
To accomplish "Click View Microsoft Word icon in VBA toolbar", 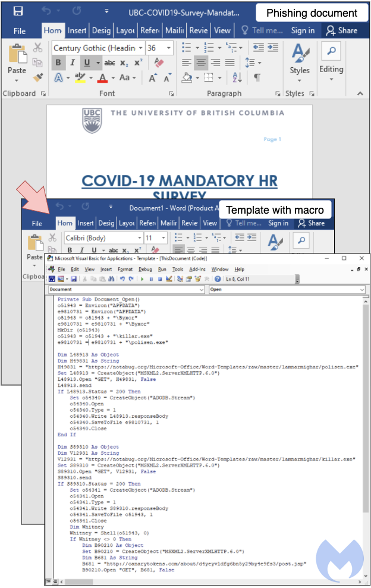I will coord(52,279).
